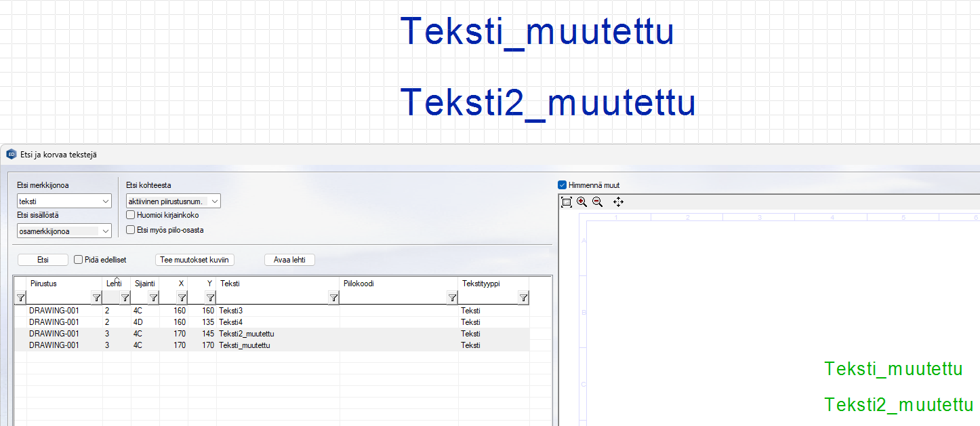Select the Teksti4 cell

click(x=278, y=322)
